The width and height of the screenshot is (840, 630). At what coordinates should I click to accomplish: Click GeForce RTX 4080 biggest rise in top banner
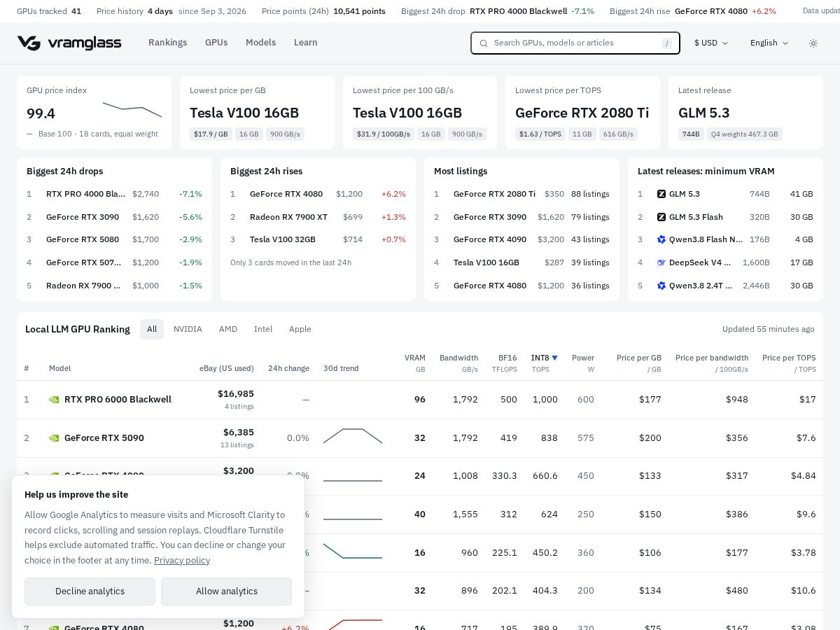tap(711, 11)
